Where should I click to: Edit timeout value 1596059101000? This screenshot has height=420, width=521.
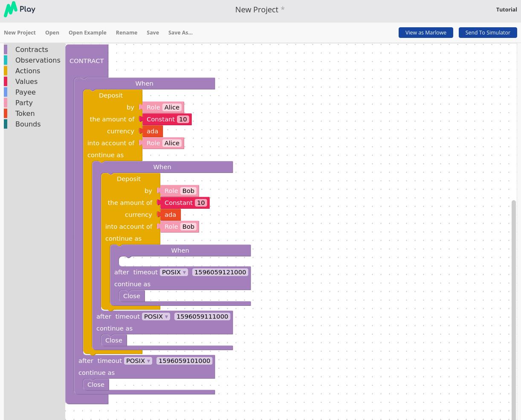[184, 361]
